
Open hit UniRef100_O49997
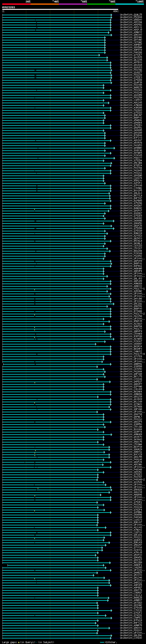coord(131,344)
